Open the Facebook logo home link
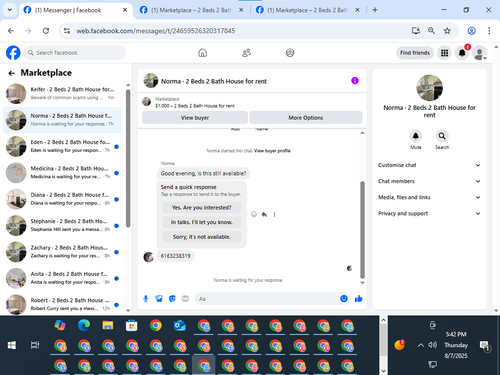 13,53
